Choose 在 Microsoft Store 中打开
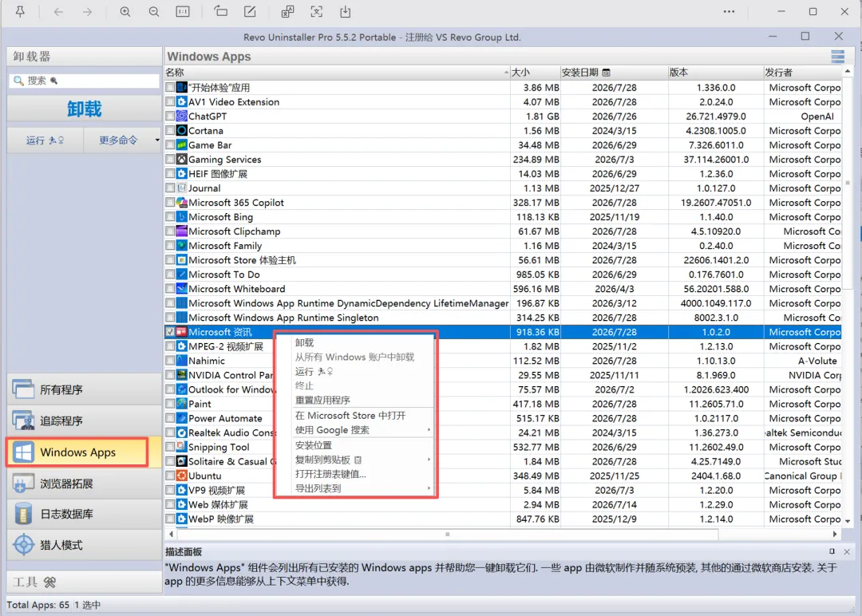The image size is (862, 616). (350, 416)
